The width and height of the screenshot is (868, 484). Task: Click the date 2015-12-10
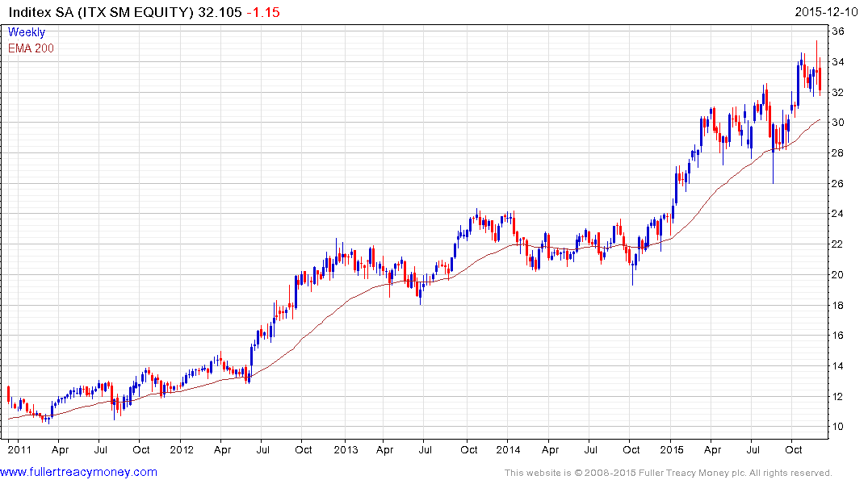[x=826, y=12]
